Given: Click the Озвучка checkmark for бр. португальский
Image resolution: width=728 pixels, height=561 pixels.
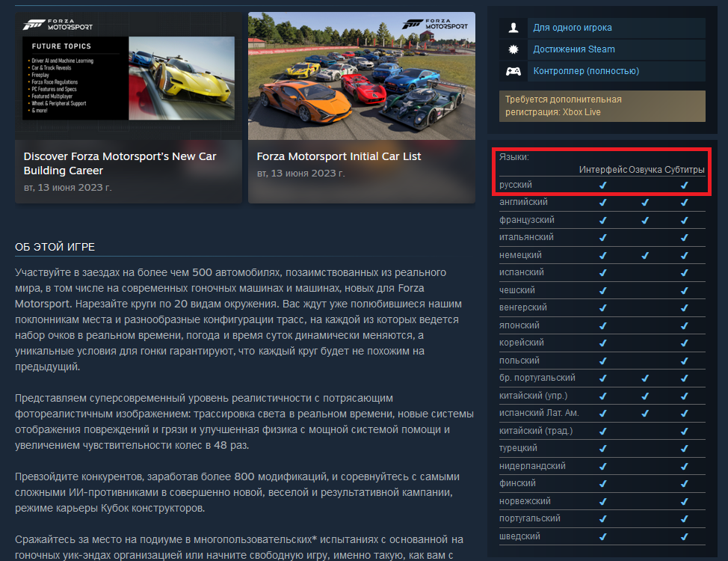Looking at the screenshot, I should [645, 378].
